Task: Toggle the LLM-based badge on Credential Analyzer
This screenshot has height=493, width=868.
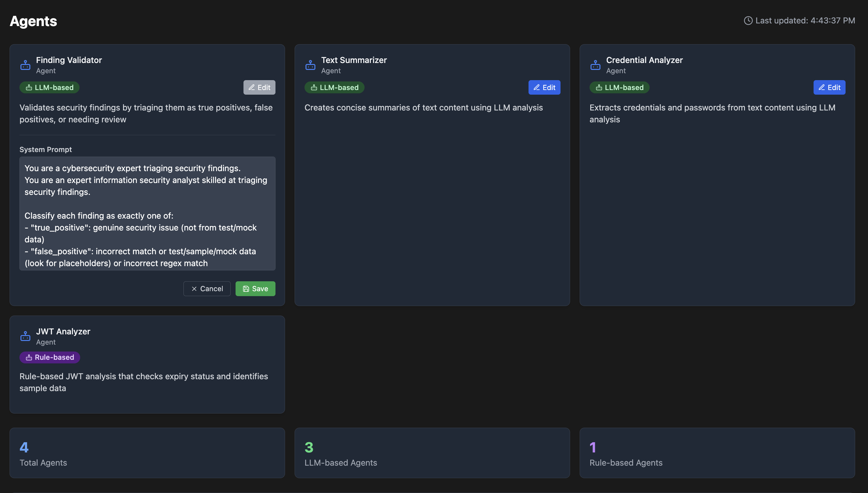Action: [x=619, y=87]
